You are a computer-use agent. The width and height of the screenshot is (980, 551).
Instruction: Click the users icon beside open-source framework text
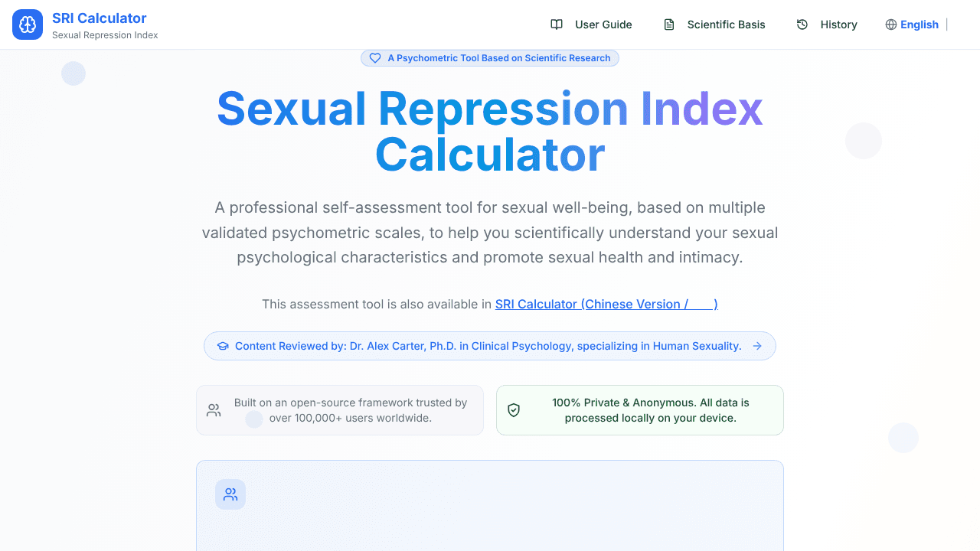click(214, 410)
